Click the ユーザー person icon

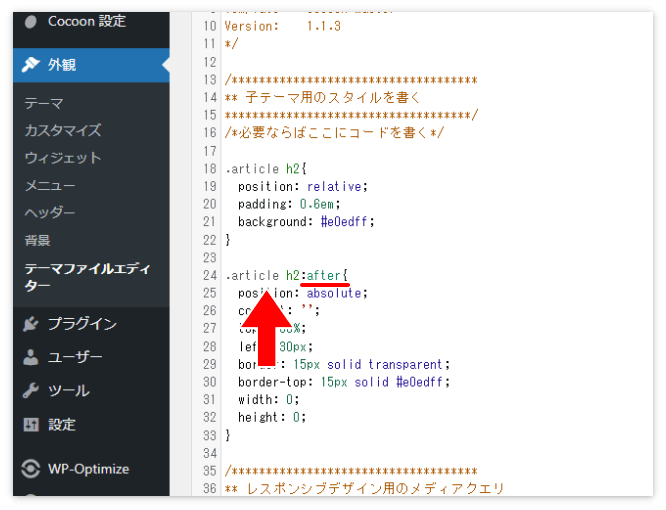[31, 357]
